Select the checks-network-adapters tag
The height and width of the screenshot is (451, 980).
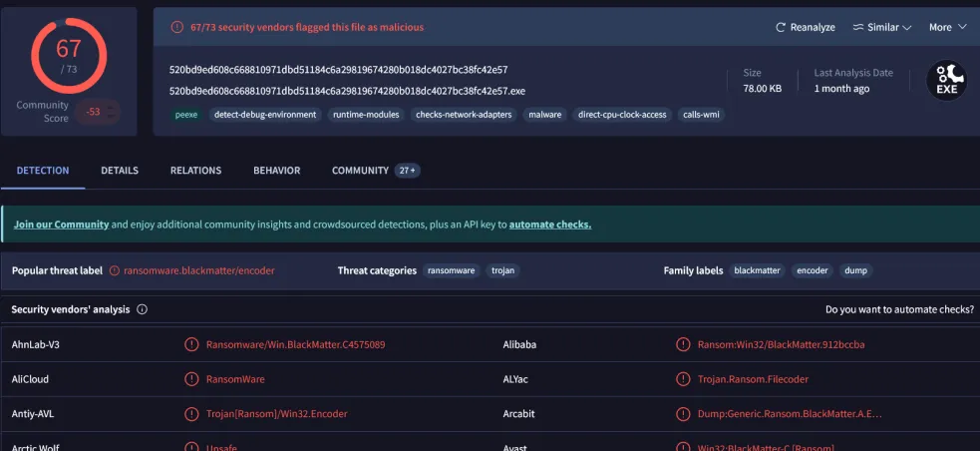click(x=464, y=115)
